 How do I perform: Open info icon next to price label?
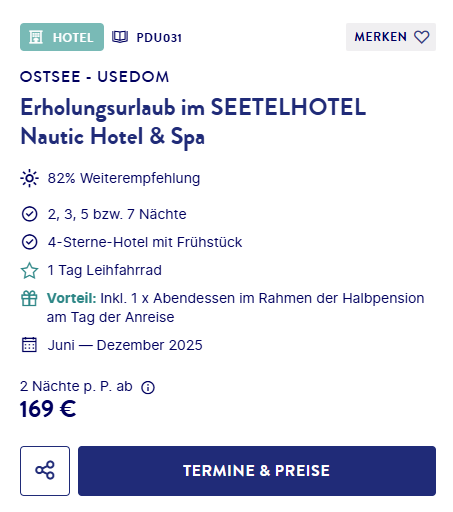coord(148,387)
